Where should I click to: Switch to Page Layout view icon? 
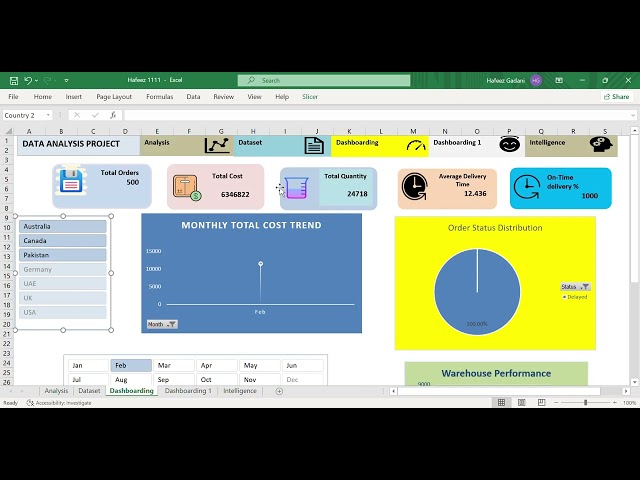522,403
